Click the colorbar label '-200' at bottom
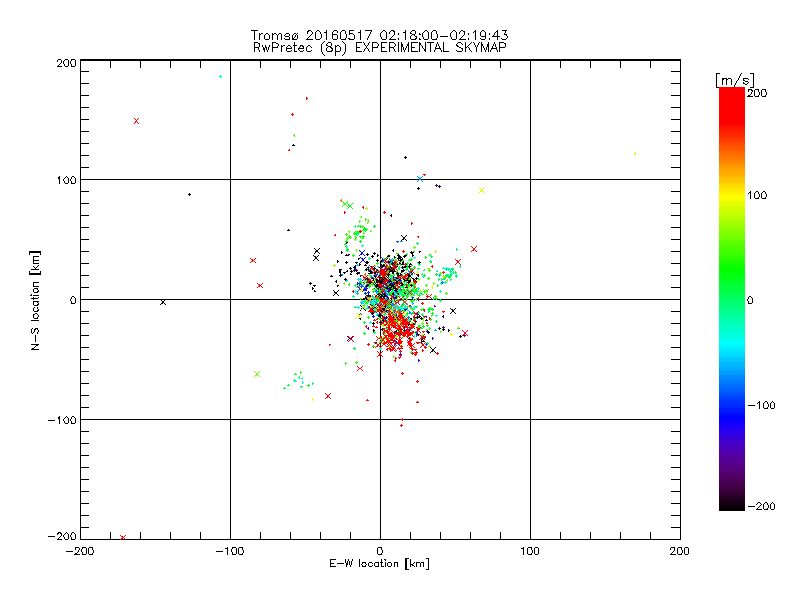This screenshot has height=600, width=800. click(761, 506)
